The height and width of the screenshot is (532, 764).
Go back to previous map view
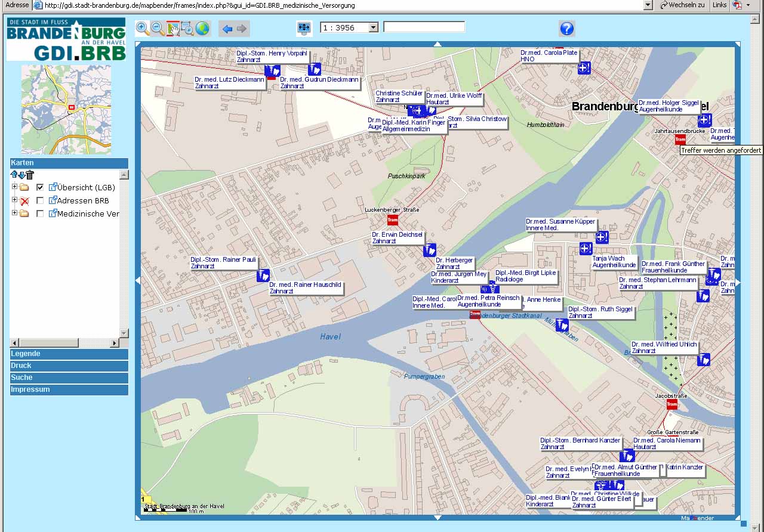click(227, 29)
